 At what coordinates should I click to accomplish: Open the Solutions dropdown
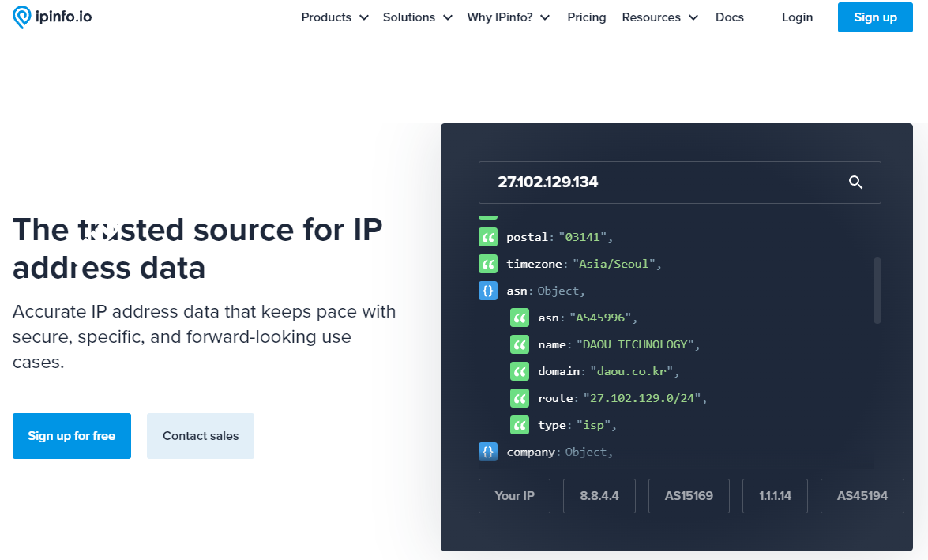[x=417, y=17]
